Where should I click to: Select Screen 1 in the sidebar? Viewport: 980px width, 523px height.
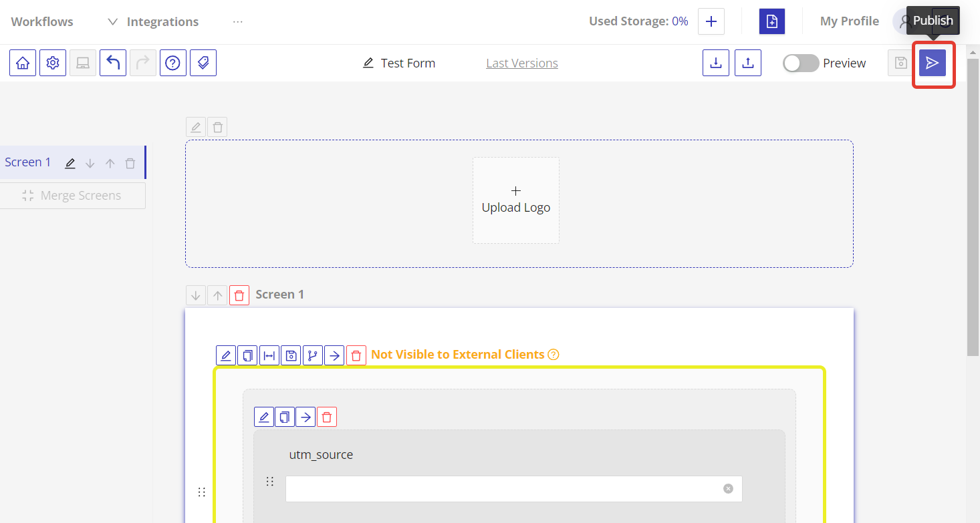point(28,162)
